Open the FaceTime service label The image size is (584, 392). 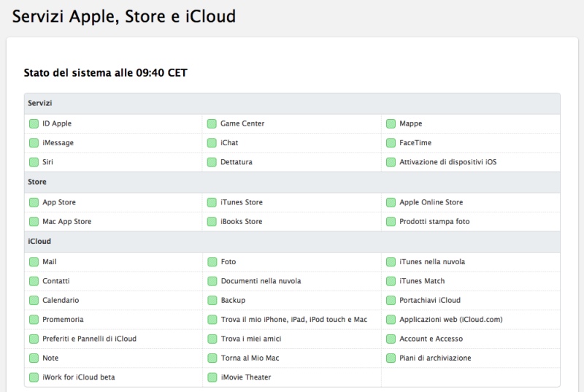415,142
